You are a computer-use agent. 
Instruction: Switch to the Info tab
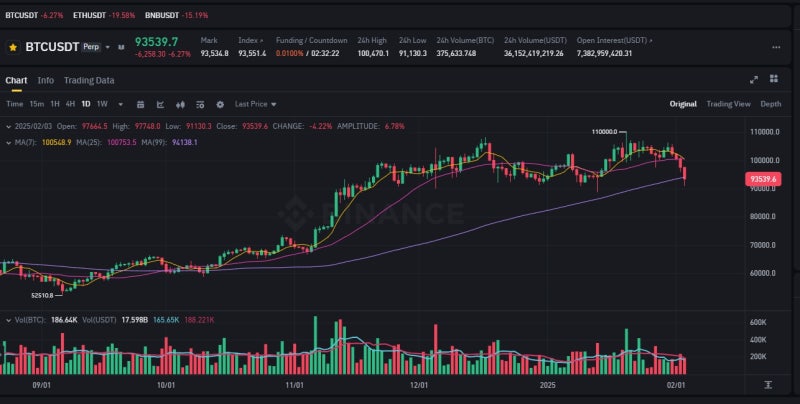pos(46,80)
